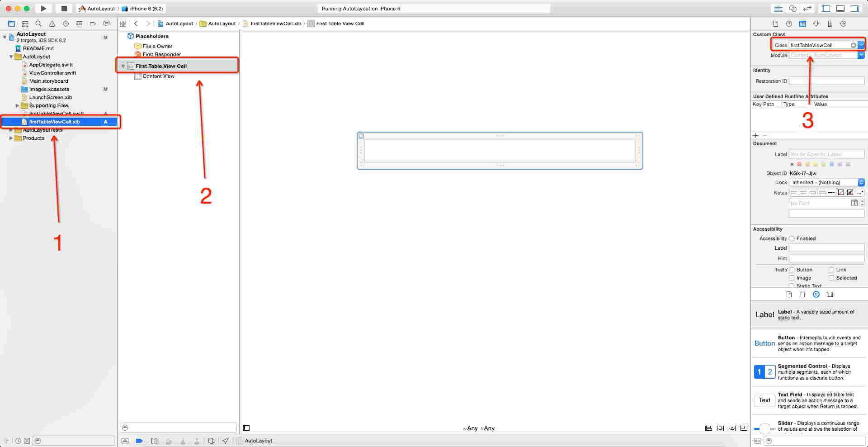Expand the Supporting Files folder

click(x=17, y=105)
